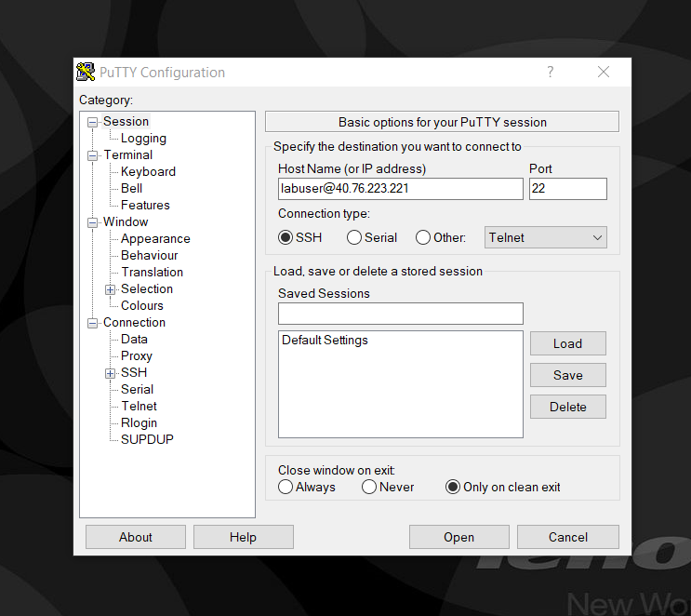Select the Window category
Image resolution: width=691 pixels, height=616 pixels.
(x=126, y=221)
